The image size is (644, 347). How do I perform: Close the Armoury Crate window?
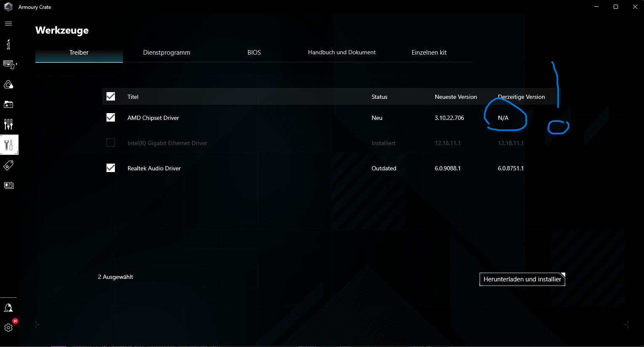[635, 7]
